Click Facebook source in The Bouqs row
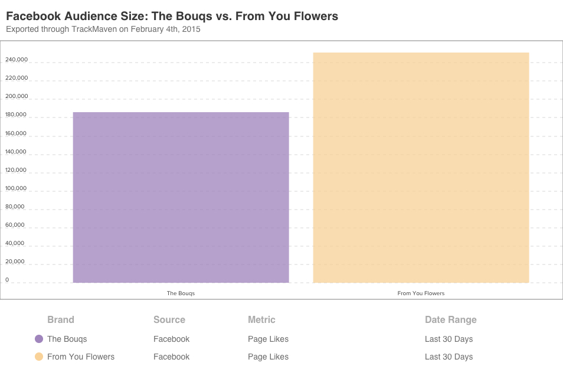This screenshot has height=392, width=563. coord(171,339)
